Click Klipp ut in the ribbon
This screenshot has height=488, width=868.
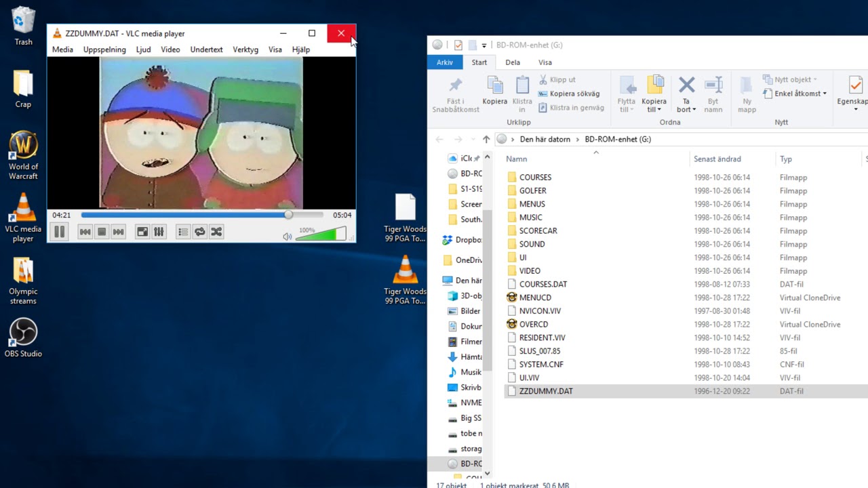coord(557,80)
